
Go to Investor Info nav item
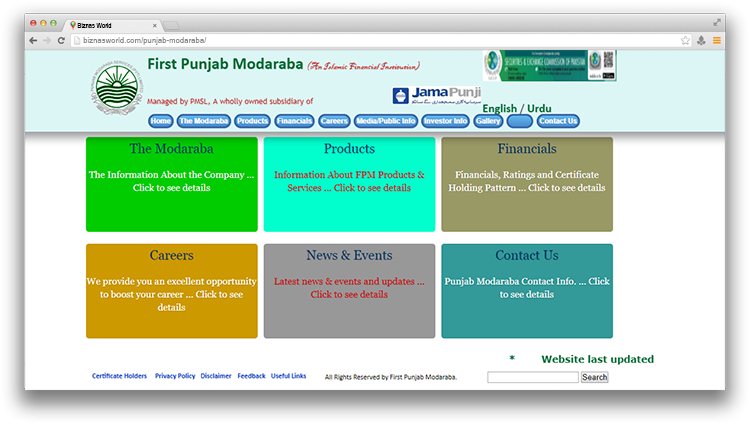[x=445, y=121]
